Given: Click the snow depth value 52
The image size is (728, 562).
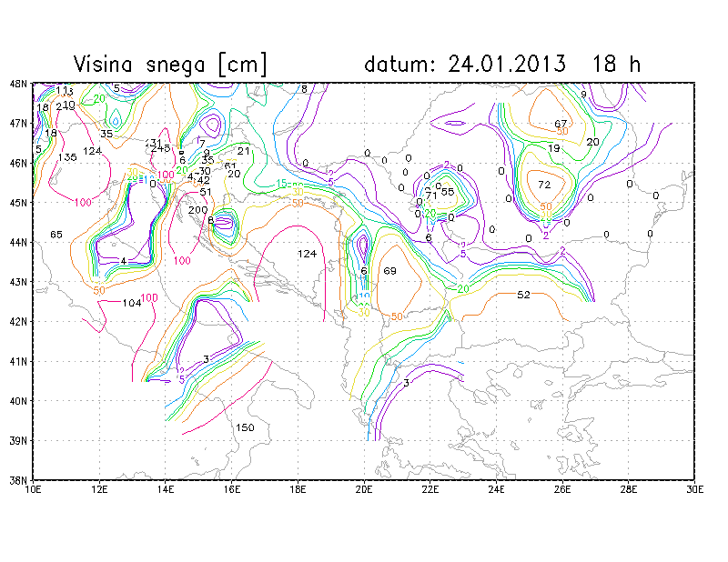Looking at the screenshot, I should click(524, 295).
